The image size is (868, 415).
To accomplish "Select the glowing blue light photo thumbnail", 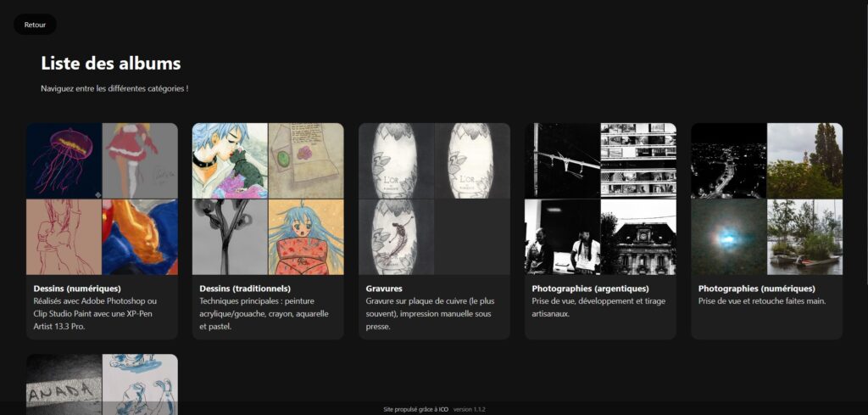I will tap(728, 237).
